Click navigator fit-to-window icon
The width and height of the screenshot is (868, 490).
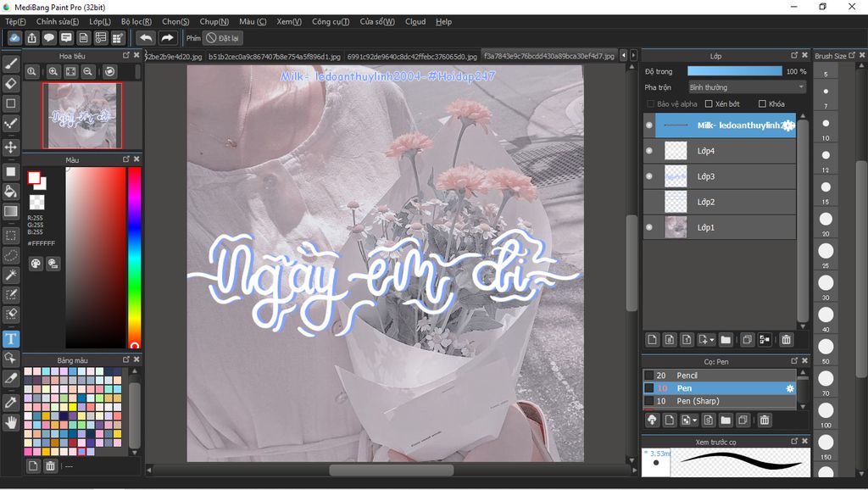[71, 71]
